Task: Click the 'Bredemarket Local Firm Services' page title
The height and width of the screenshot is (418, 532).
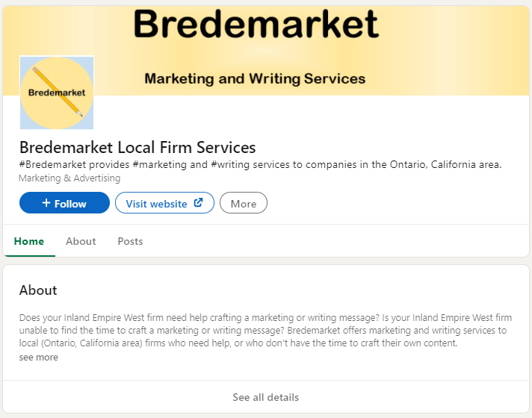Action: (137, 147)
